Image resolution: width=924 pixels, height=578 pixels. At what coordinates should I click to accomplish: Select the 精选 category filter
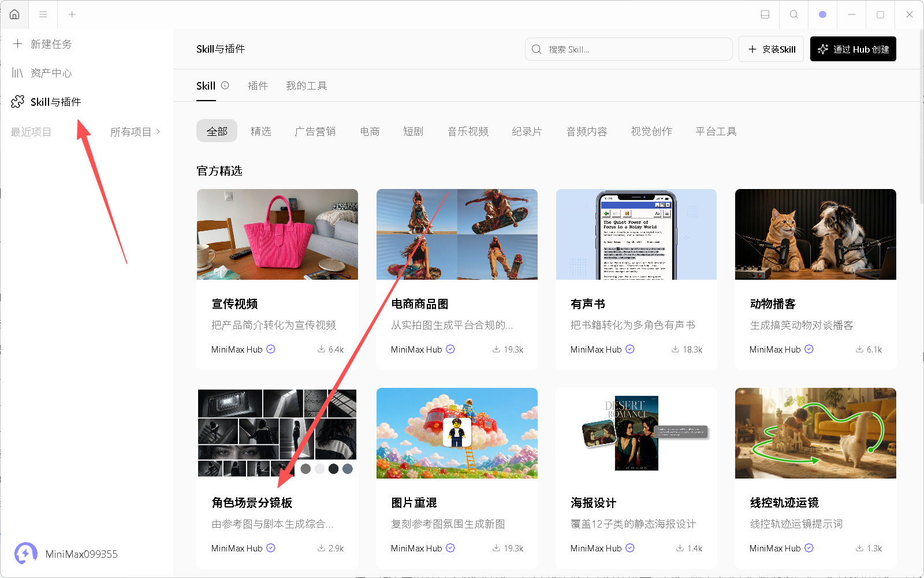tap(261, 131)
